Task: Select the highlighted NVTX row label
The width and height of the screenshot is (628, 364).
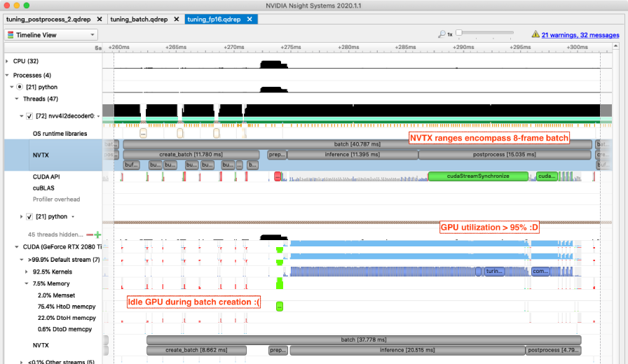Action: pos(41,155)
